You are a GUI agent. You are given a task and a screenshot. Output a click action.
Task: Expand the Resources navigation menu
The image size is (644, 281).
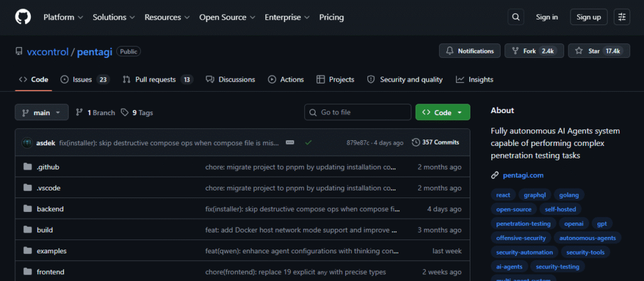[x=167, y=17]
